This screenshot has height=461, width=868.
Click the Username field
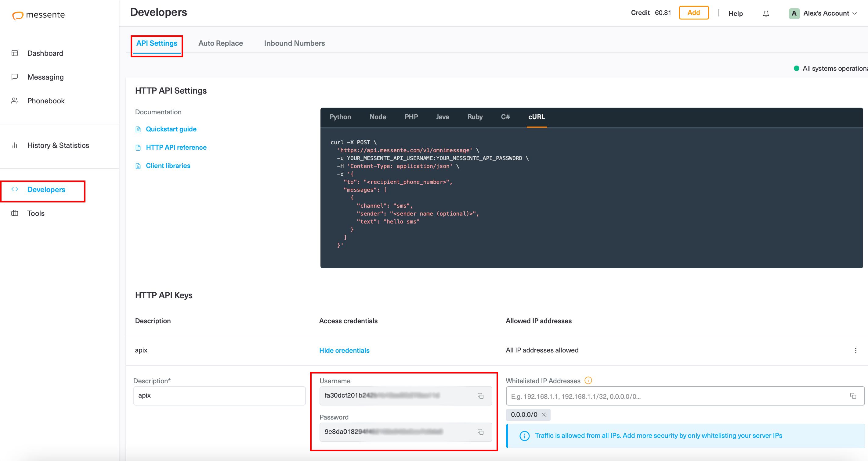coord(406,395)
